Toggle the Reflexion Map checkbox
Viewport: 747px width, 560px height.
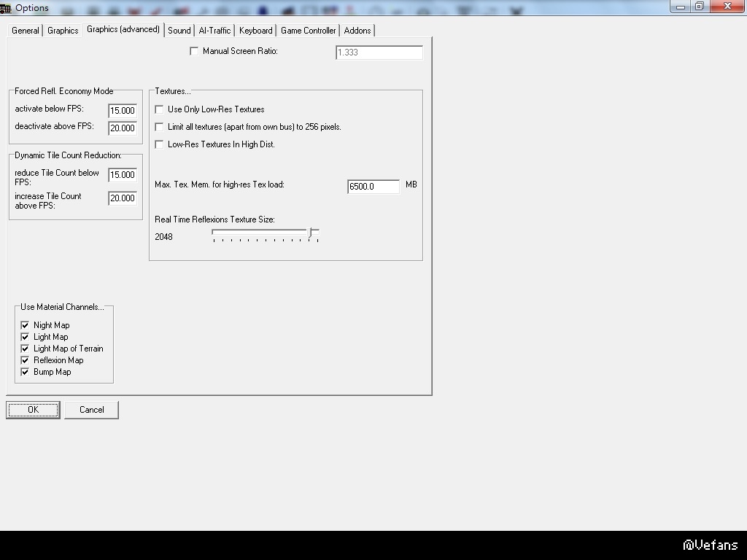point(25,360)
